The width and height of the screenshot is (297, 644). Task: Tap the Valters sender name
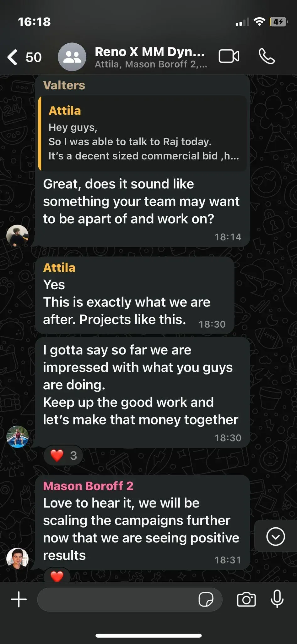64,85
